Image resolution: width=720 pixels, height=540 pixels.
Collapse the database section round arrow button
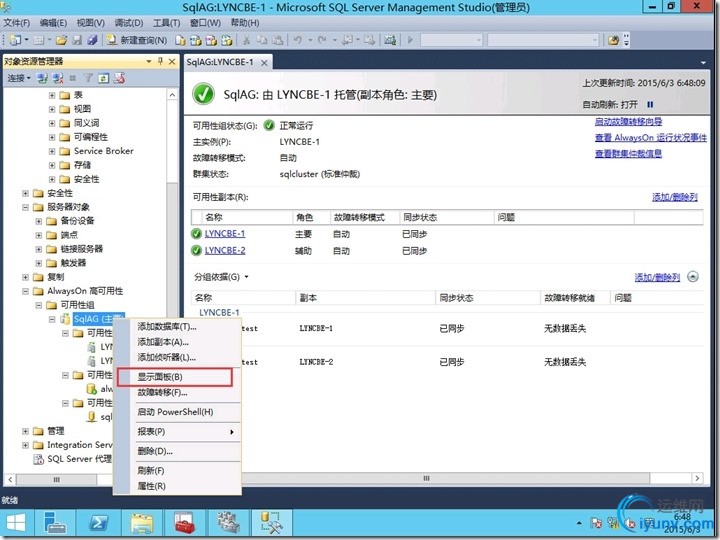[x=693, y=277]
